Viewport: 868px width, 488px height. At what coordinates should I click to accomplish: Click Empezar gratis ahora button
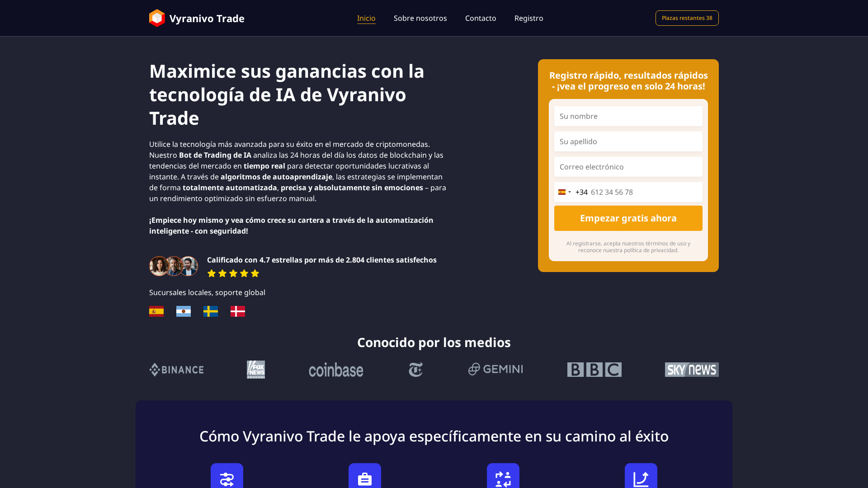click(x=628, y=218)
